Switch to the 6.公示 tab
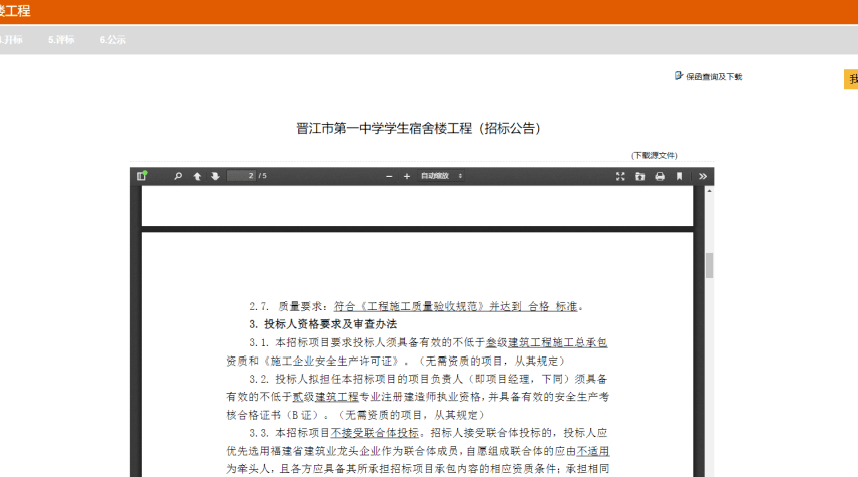 113,39
